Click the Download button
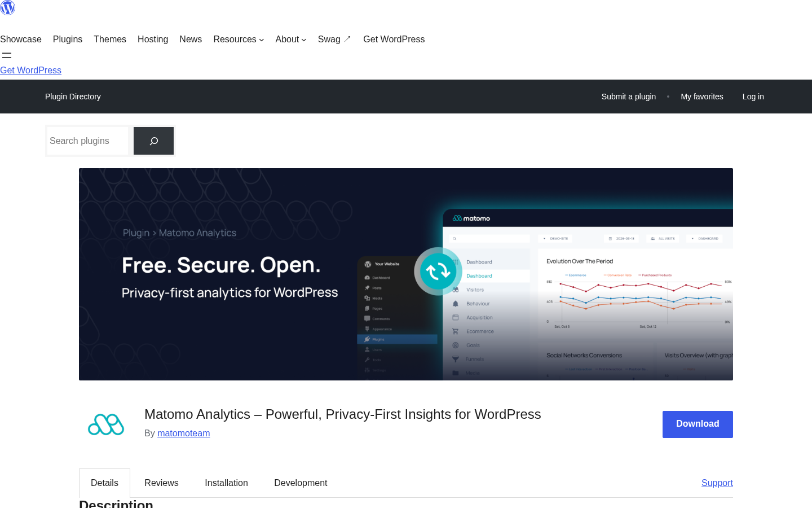The width and height of the screenshot is (812, 508). [698, 424]
